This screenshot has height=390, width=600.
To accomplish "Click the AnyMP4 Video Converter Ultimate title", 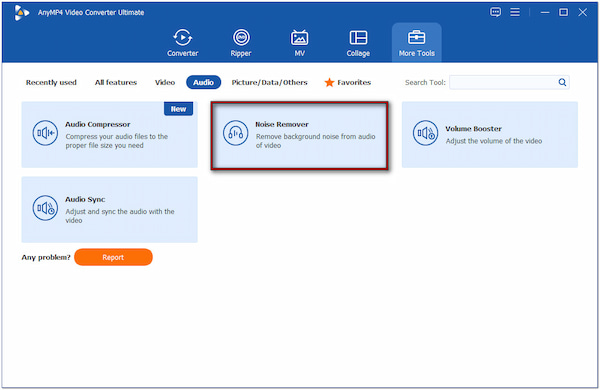I will pos(91,13).
